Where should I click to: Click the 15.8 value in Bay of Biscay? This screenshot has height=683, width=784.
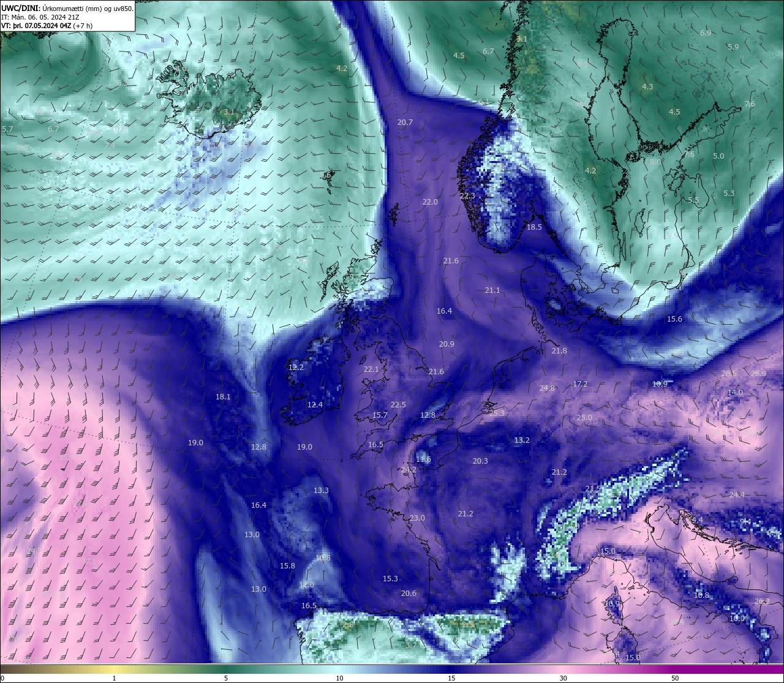point(287,566)
